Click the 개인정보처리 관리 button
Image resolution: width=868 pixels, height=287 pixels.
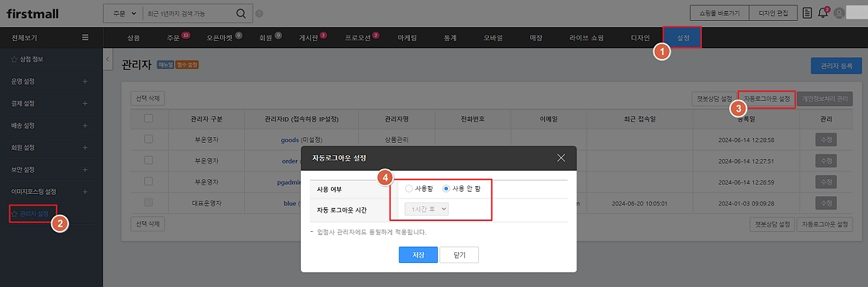coord(825,99)
